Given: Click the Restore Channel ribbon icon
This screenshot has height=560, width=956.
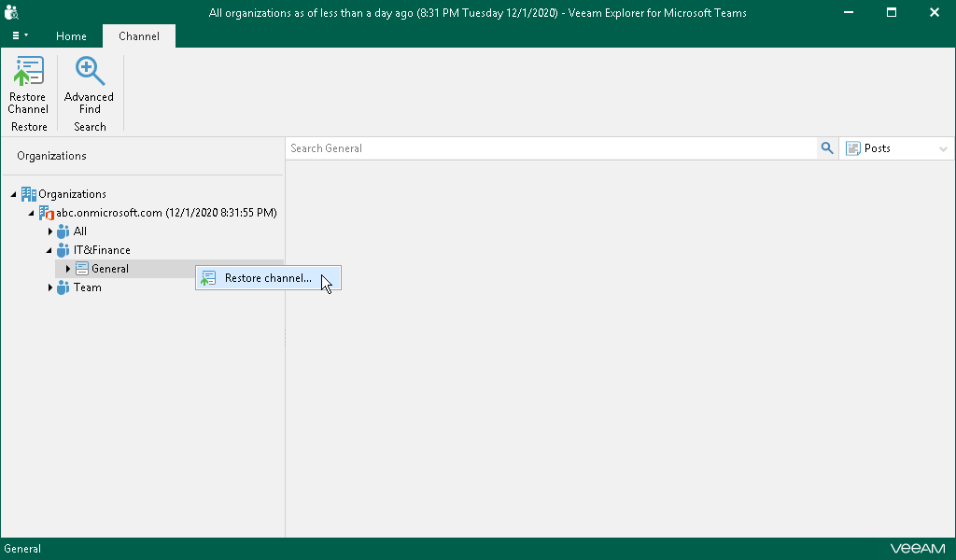Looking at the screenshot, I should pos(28,71).
